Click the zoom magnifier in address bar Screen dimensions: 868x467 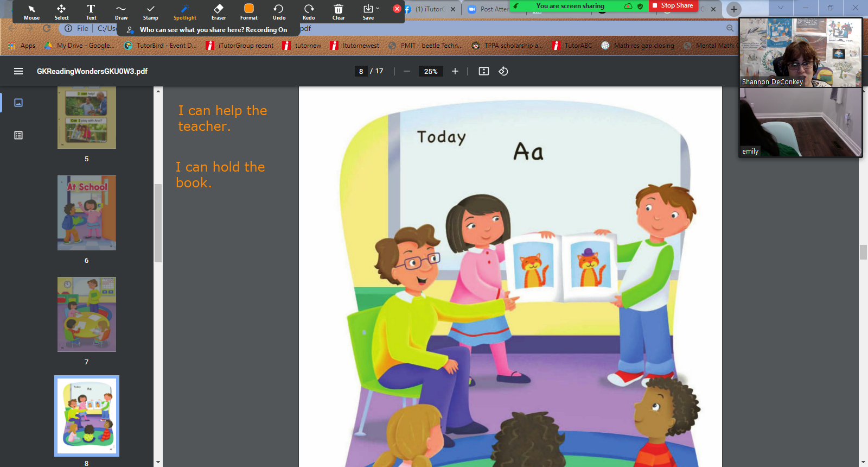[x=730, y=28]
